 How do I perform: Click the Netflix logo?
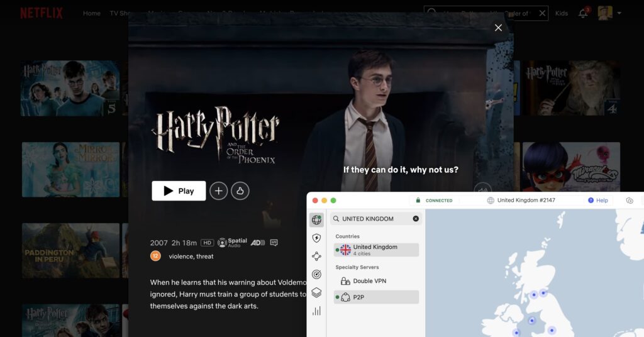point(42,13)
